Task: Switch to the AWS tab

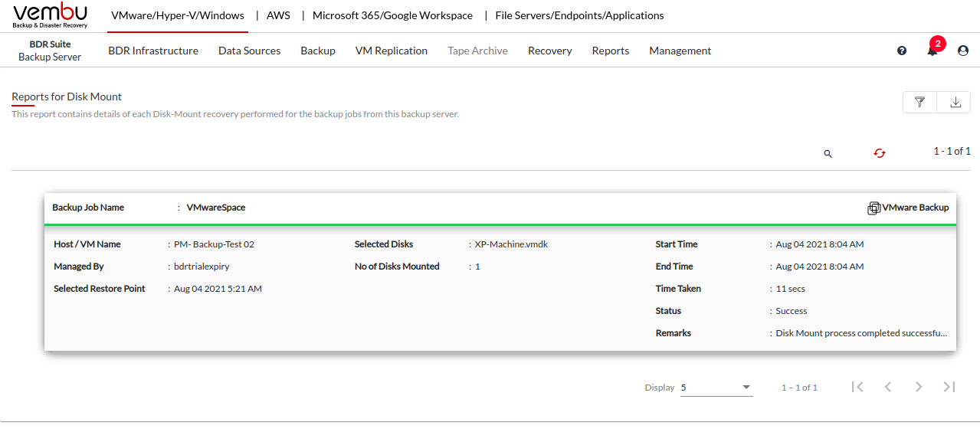Action: tap(278, 15)
